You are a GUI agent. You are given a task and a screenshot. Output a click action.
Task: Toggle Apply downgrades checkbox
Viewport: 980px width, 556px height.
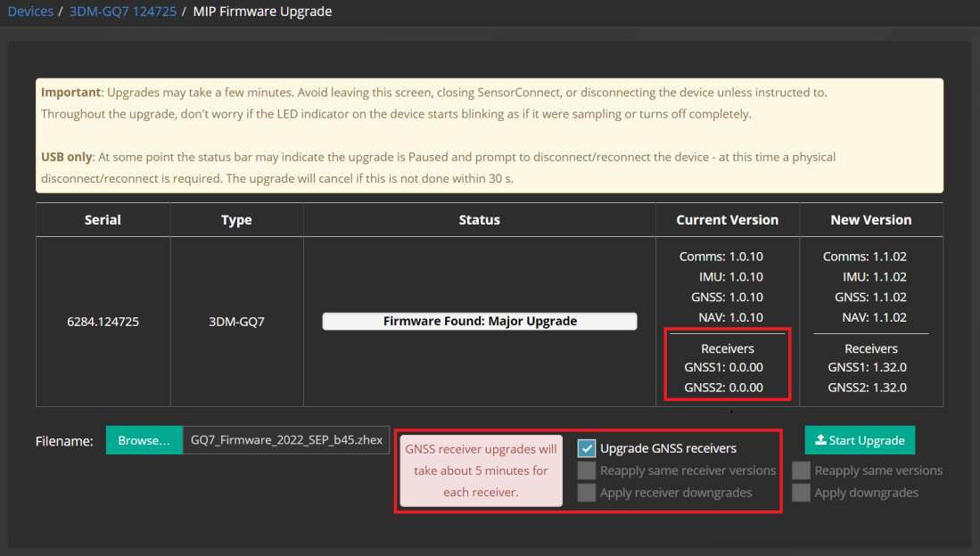801,492
